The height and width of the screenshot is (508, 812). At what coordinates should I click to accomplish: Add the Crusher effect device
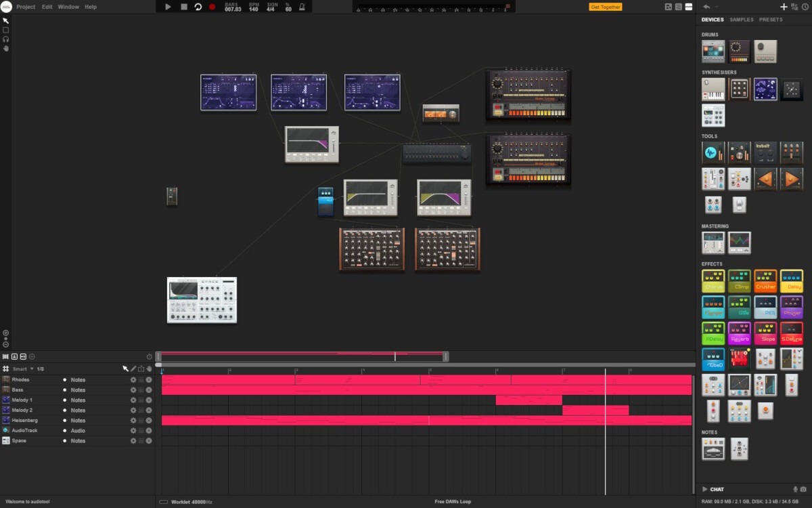[765, 281]
